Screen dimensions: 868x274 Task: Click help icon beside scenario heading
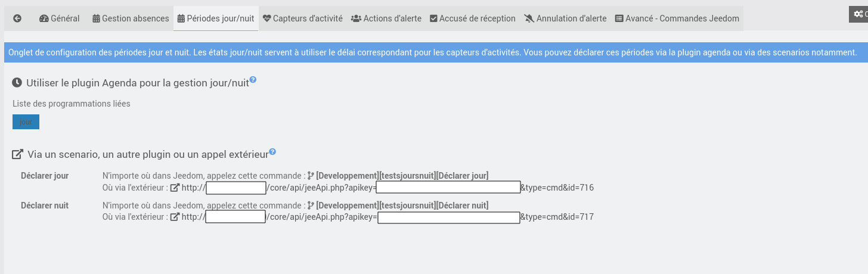[272, 151]
